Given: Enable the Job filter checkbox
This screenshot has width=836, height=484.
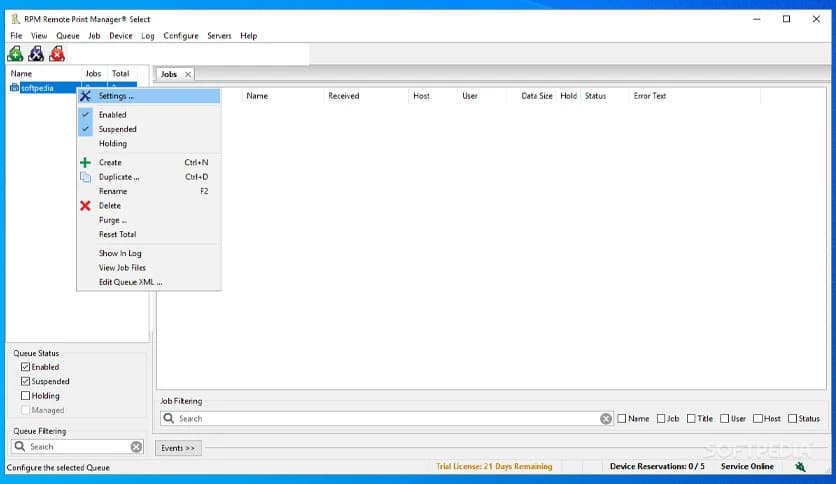Looking at the screenshot, I should tap(661, 419).
